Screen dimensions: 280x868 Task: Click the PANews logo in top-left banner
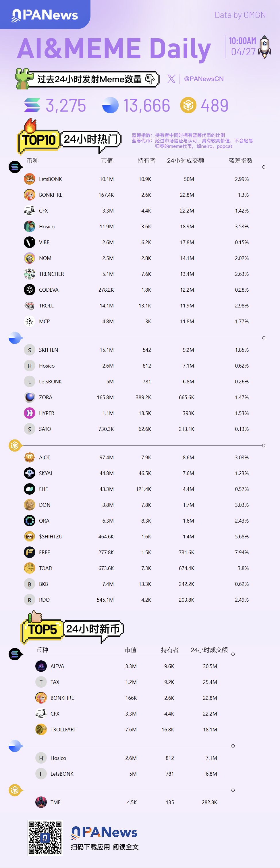coord(45,15)
